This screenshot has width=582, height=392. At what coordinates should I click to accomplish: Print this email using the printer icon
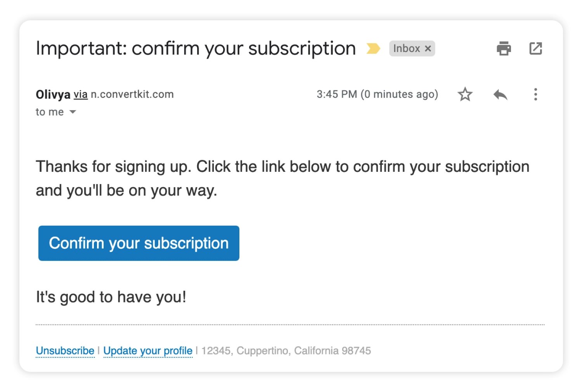504,48
